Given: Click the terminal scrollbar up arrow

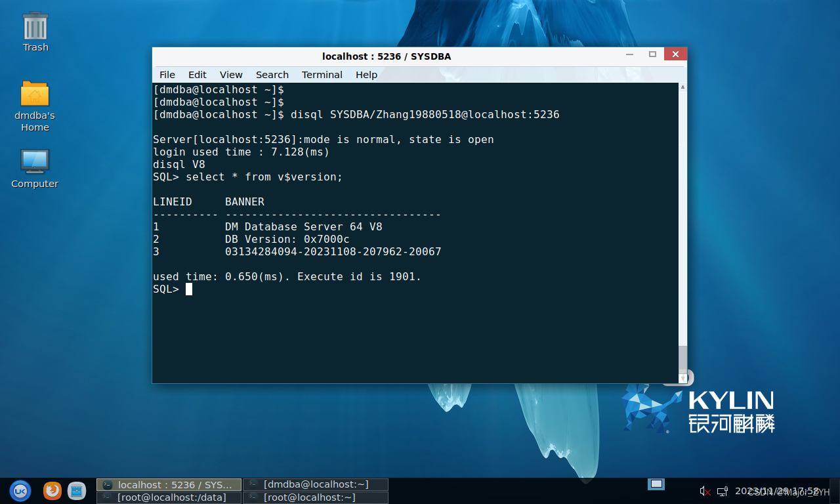Looking at the screenshot, I should 682,87.
